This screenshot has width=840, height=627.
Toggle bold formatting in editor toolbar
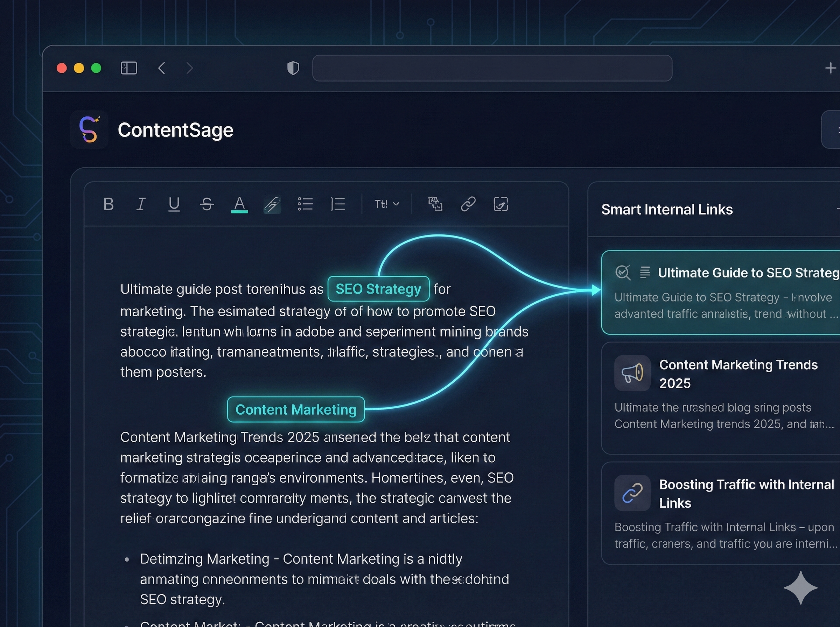click(x=108, y=204)
